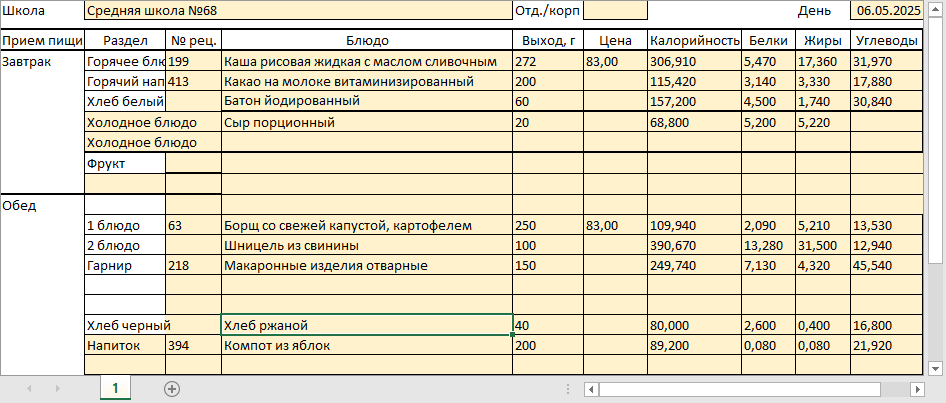Image resolution: width=946 pixels, height=403 pixels.
Task: Select the 1 блюдо section cell
Action: [x=125, y=226]
